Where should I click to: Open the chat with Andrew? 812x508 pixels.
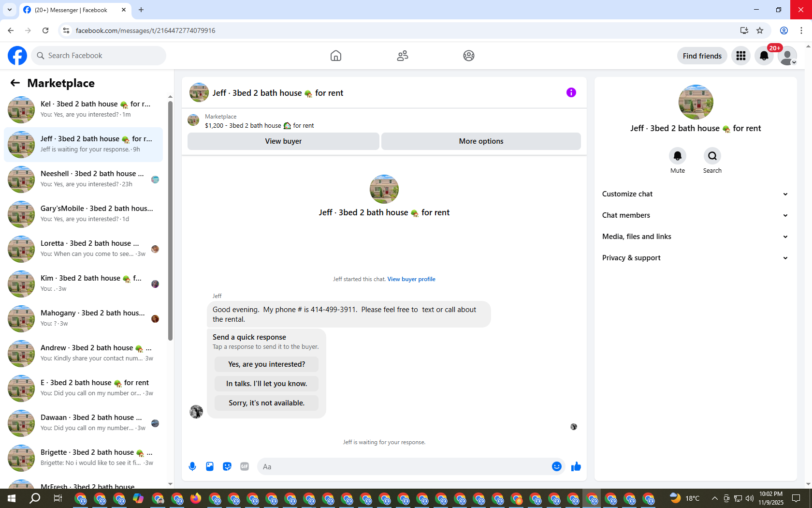(x=83, y=353)
